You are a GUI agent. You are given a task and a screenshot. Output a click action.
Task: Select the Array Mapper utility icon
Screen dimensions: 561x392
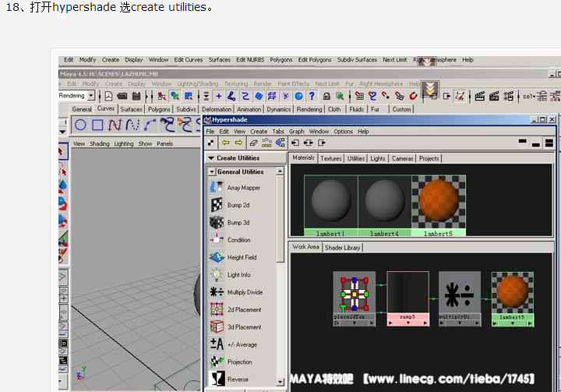[216, 188]
